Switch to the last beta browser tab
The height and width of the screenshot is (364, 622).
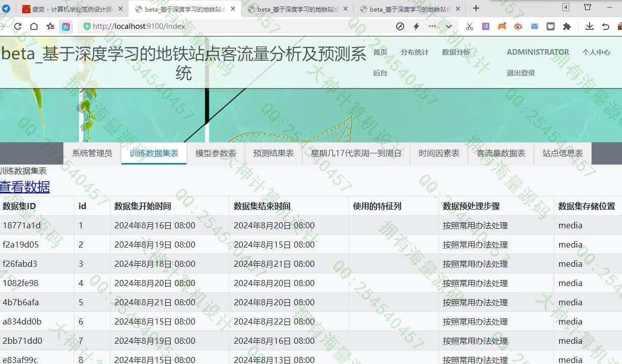point(409,9)
